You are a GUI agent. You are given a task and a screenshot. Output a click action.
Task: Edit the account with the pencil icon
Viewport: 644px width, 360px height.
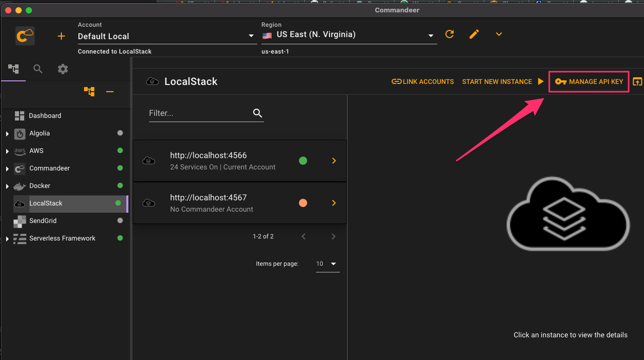pyautogui.click(x=474, y=34)
